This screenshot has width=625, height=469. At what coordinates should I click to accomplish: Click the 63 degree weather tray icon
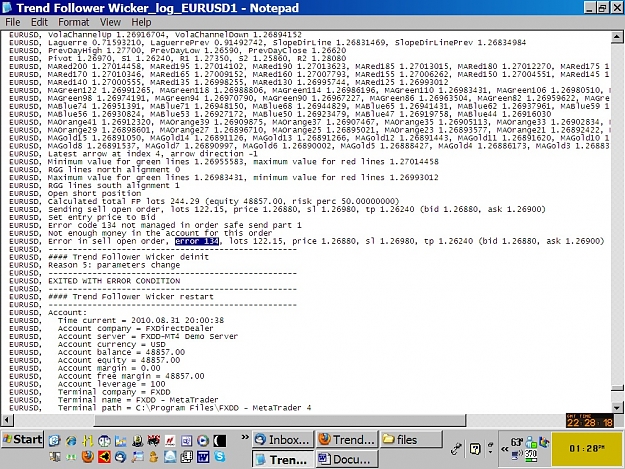(517, 442)
